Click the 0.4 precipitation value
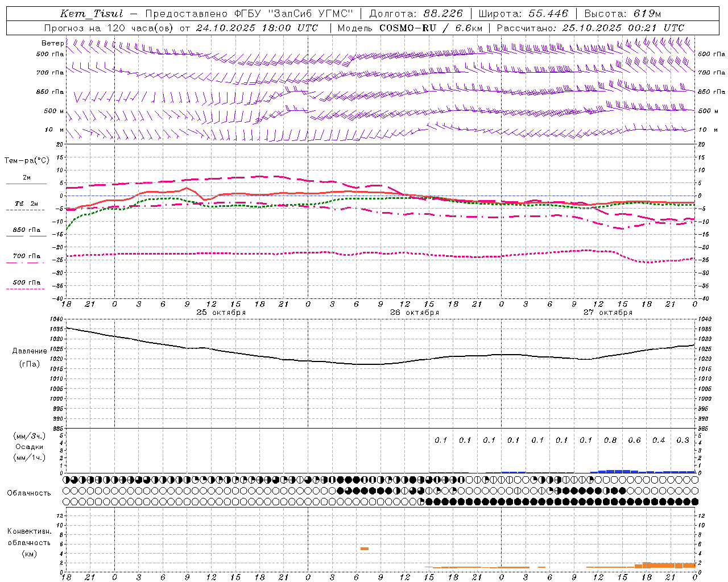 coord(659,440)
